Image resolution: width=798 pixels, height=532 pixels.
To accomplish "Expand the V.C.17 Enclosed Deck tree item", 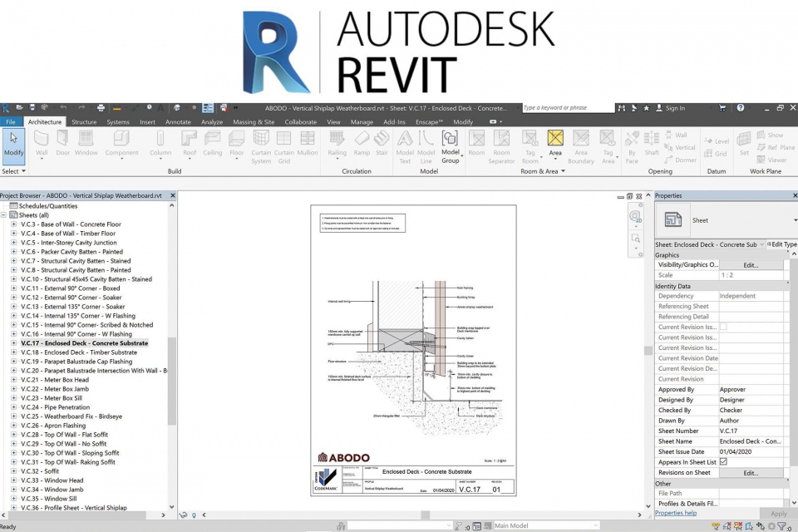I will (x=13, y=343).
